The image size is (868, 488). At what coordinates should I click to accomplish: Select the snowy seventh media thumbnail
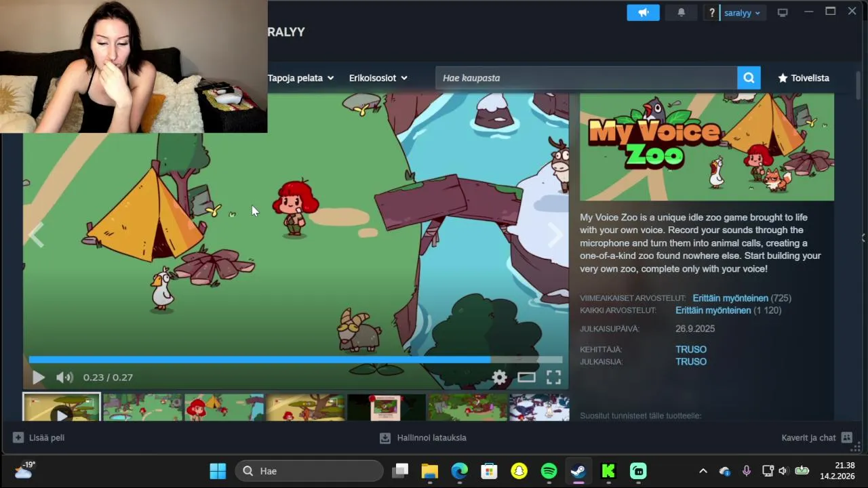pyautogui.click(x=539, y=407)
